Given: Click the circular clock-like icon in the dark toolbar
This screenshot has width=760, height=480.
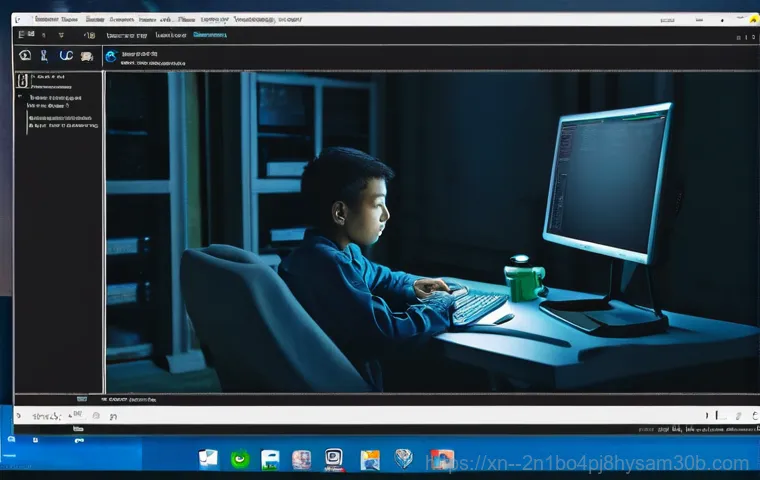Looking at the screenshot, I should click(25, 55).
